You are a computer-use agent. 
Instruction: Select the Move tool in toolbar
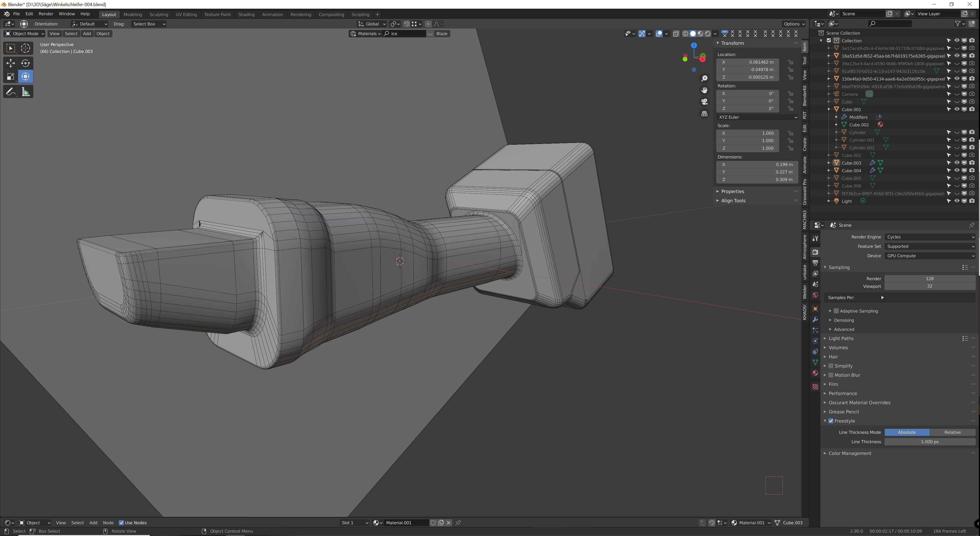tap(11, 63)
